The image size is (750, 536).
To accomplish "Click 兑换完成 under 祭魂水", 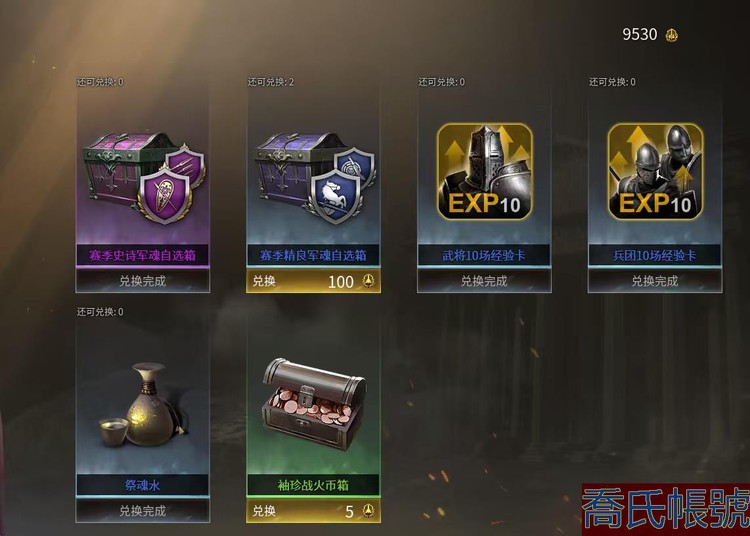I will 143,511.
